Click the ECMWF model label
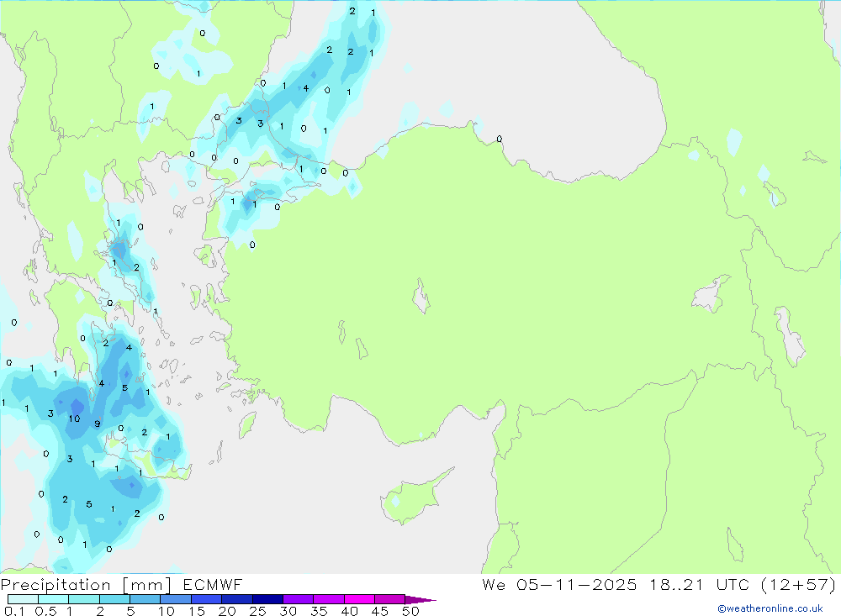This screenshot has height=616, width=841. [213, 585]
